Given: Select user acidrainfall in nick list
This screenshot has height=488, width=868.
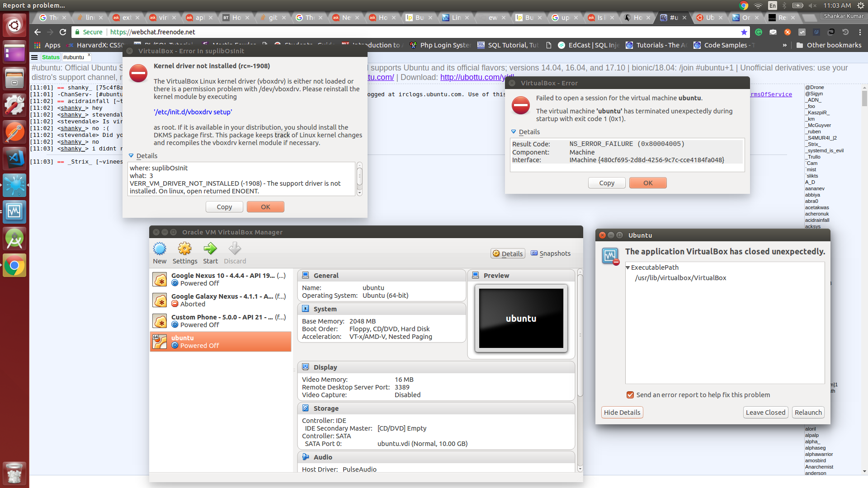Looking at the screenshot, I should click(x=817, y=220).
